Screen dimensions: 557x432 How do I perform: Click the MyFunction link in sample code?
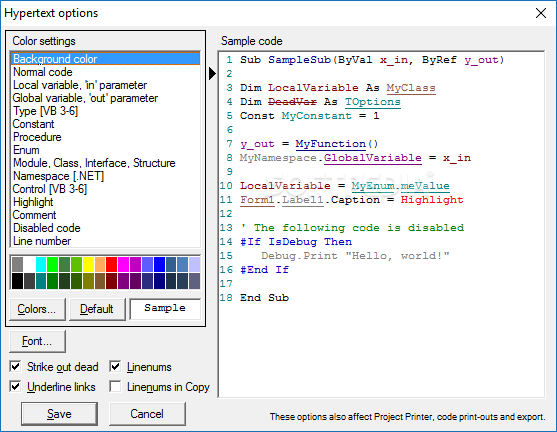(331, 144)
